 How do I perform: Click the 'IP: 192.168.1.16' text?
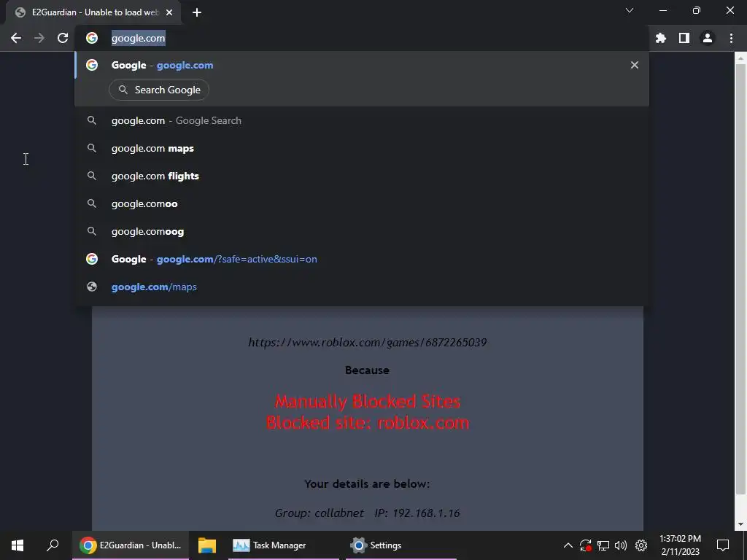pyautogui.click(x=417, y=513)
